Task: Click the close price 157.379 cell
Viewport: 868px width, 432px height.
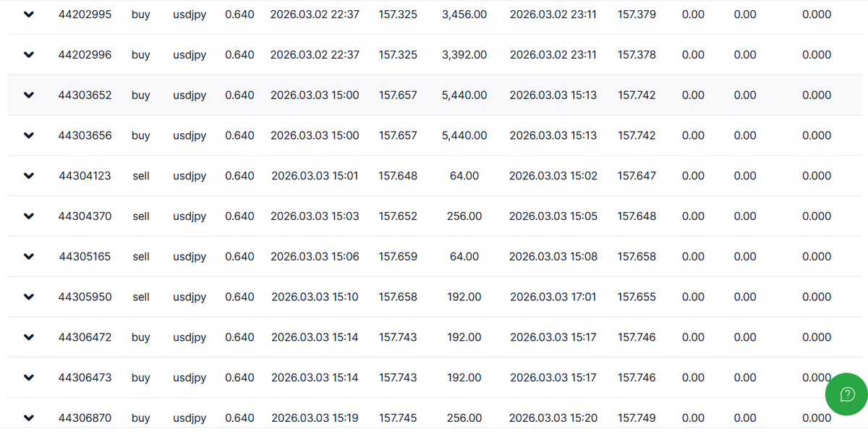Action: 637,14
